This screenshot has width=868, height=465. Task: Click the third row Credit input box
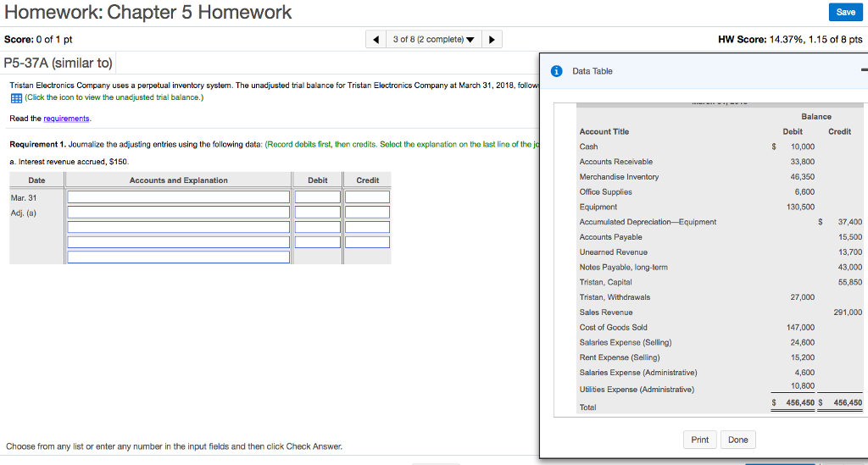pos(367,227)
